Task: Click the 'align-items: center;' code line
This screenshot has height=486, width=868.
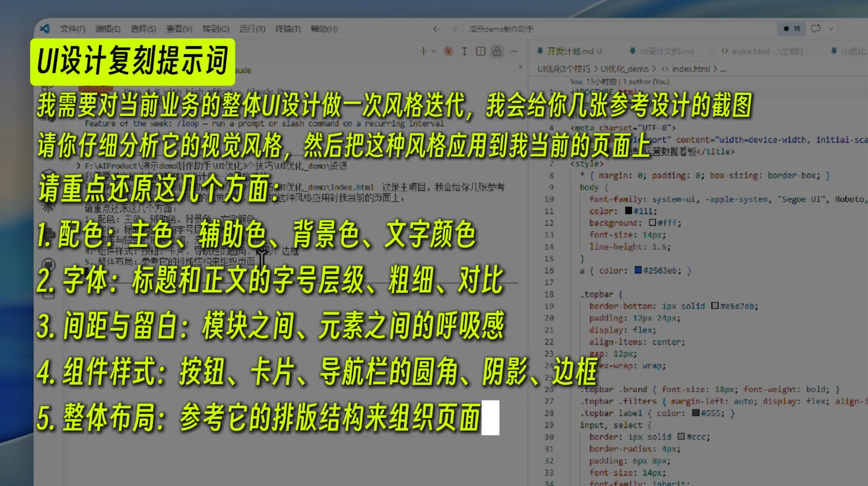Action: tap(637, 342)
